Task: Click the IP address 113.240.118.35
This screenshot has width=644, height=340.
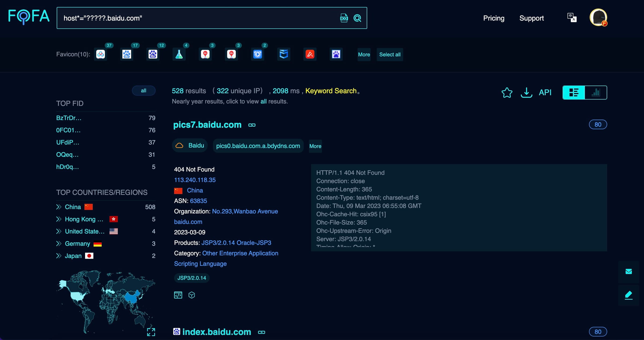Action: [195, 180]
